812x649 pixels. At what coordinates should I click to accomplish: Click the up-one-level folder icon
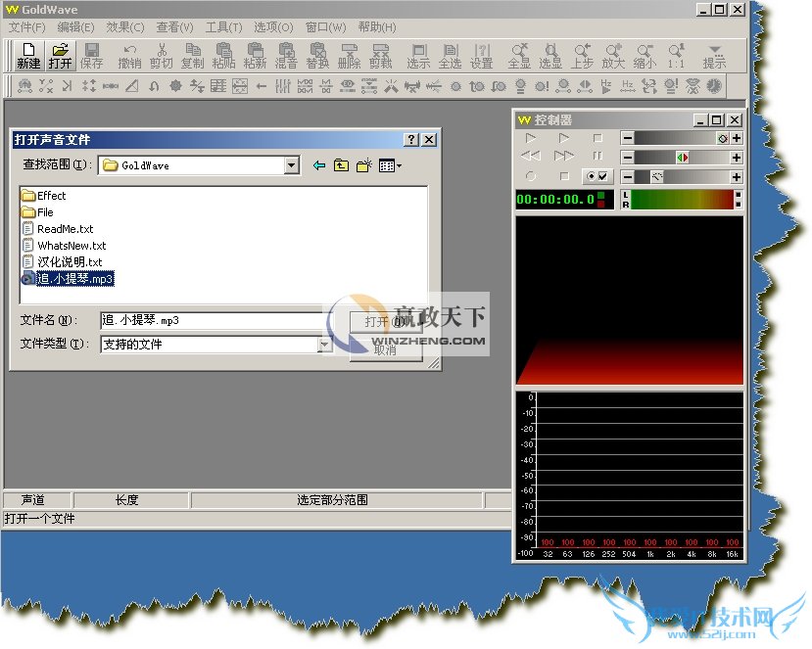tap(341, 166)
